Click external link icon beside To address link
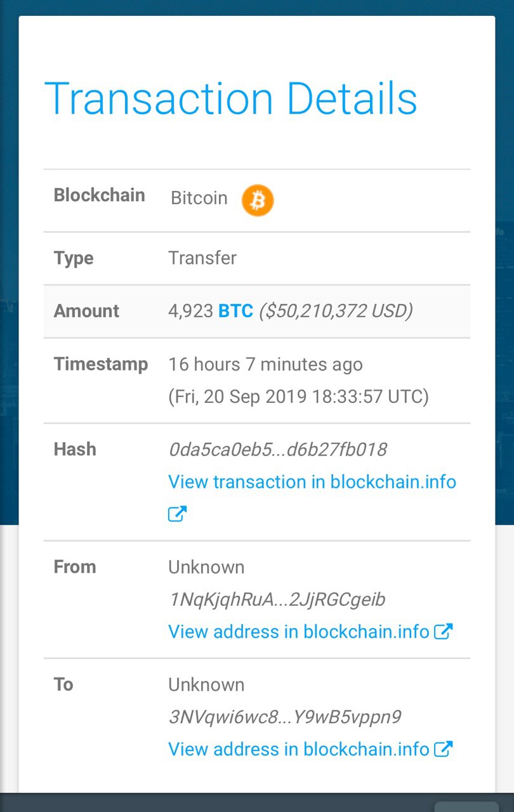514x812 pixels. coord(443,749)
